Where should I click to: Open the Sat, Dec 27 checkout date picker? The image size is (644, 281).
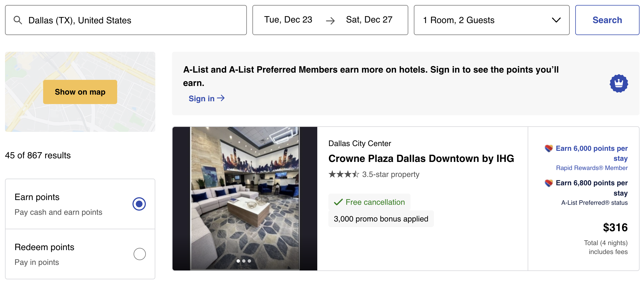pos(369,20)
